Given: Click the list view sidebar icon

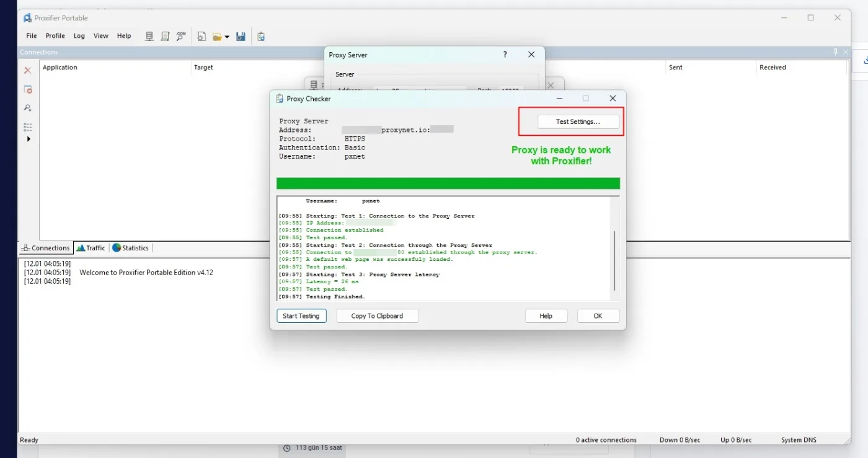Looking at the screenshot, I should (28, 126).
